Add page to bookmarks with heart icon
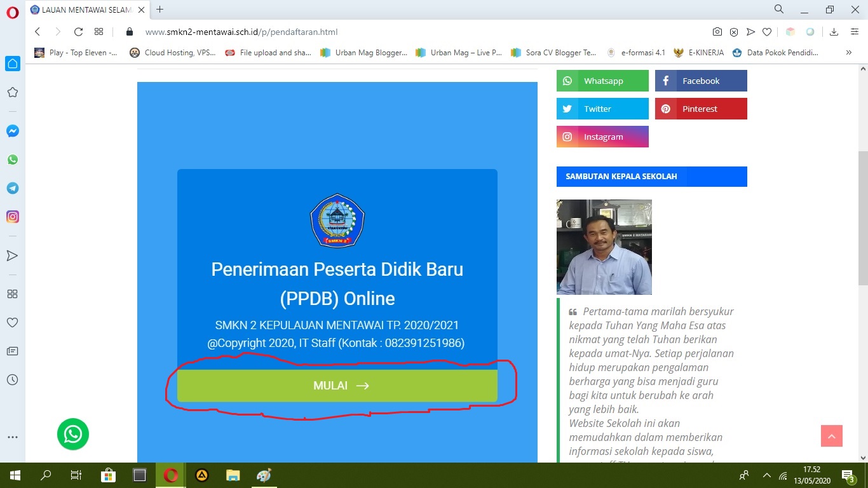The width and height of the screenshot is (868, 488). (x=767, y=32)
